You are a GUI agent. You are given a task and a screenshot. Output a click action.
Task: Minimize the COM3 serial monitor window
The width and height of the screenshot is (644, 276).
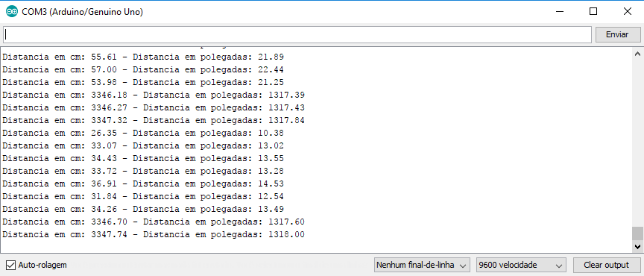point(559,11)
